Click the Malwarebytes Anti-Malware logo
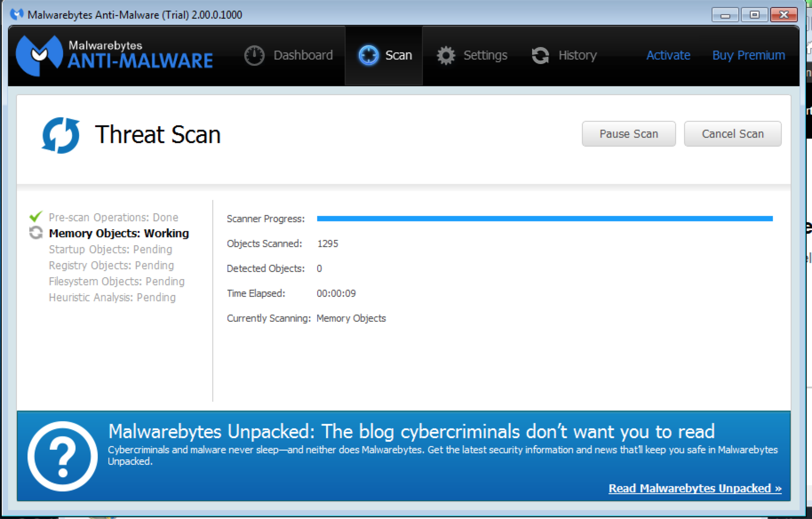 coord(115,56)
